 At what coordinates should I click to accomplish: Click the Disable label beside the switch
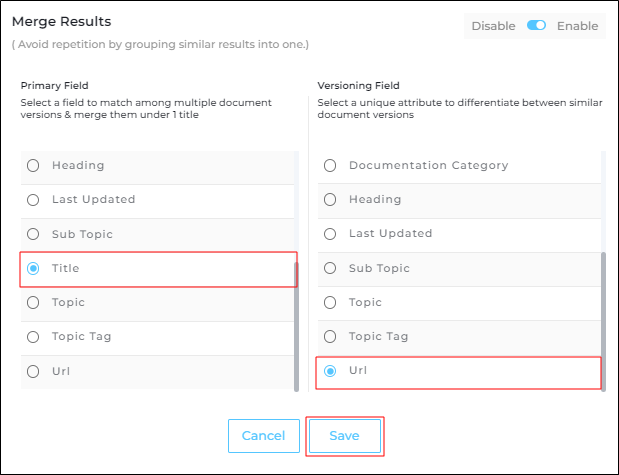click(493, 26)
